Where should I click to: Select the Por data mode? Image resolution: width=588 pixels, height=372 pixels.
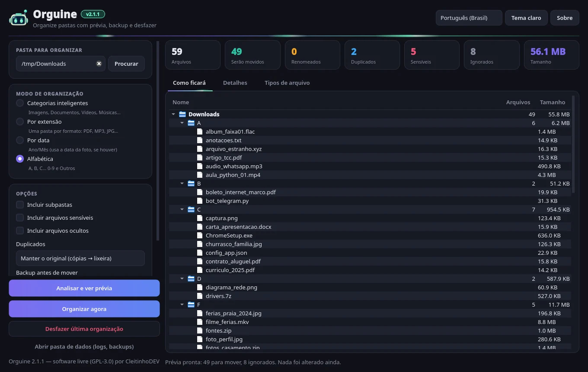20,140
